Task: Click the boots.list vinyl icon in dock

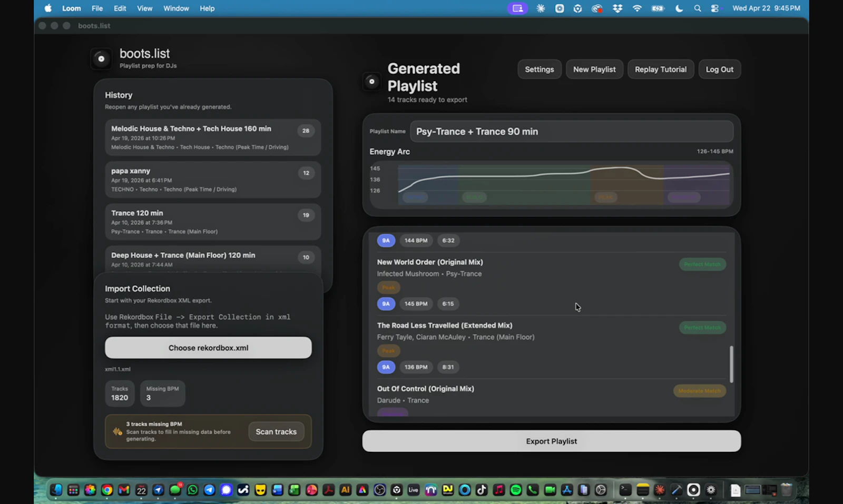Action: point(693,490)
